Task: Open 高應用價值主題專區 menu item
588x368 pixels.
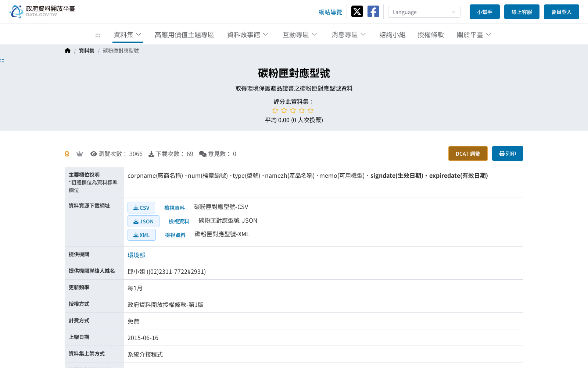Action: (184, 35)
